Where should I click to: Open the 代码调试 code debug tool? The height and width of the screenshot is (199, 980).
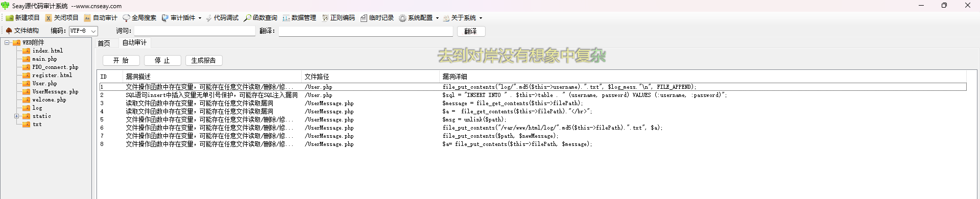(x=222, y=18)
